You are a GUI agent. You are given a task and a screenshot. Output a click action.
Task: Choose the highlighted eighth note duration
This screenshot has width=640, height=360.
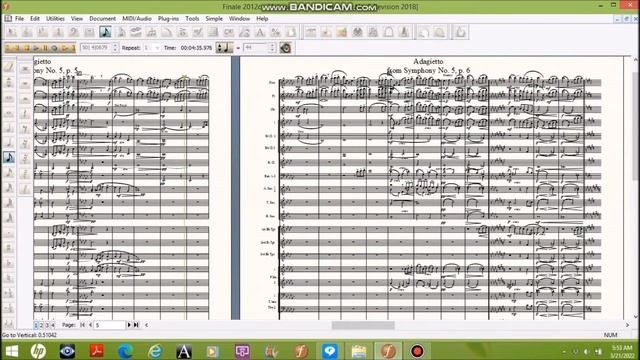9,158
